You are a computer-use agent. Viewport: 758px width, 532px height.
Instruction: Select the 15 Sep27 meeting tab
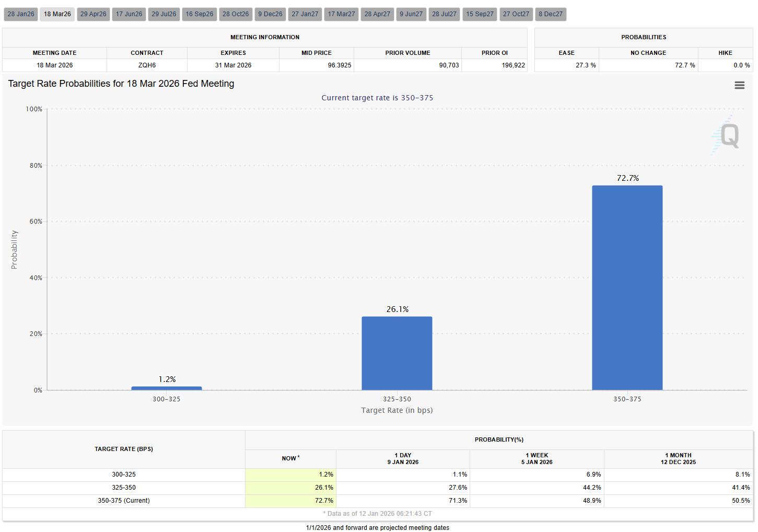(480, 14)
